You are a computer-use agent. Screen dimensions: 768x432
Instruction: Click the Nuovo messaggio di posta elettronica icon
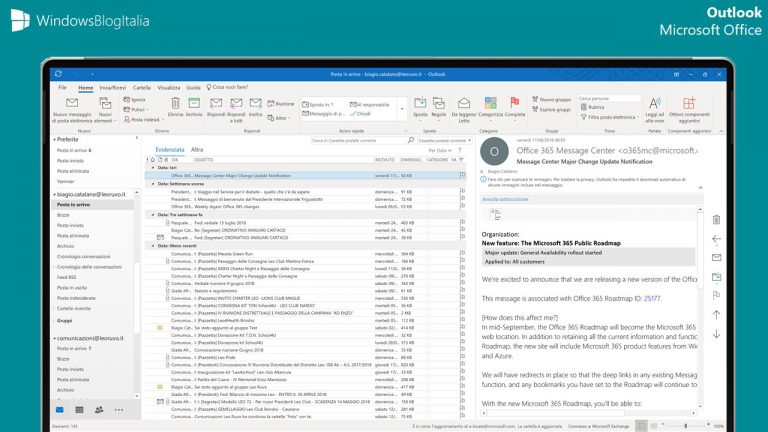pos(72,103)
